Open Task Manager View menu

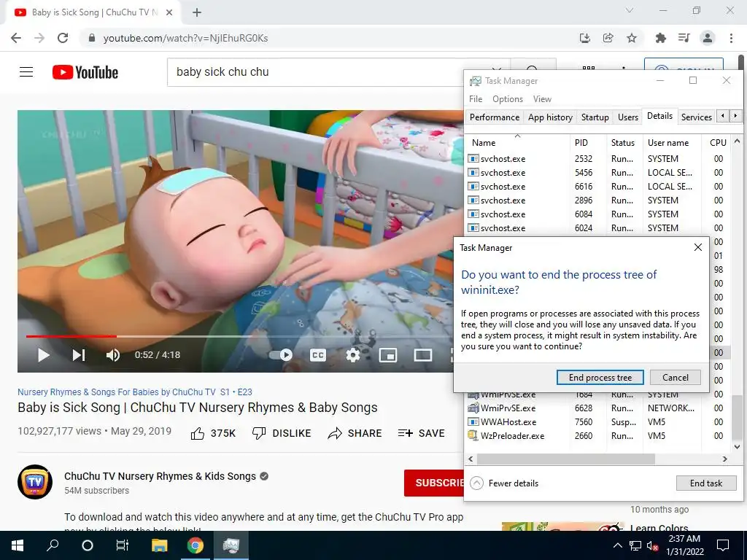click(x=542, y=99)
